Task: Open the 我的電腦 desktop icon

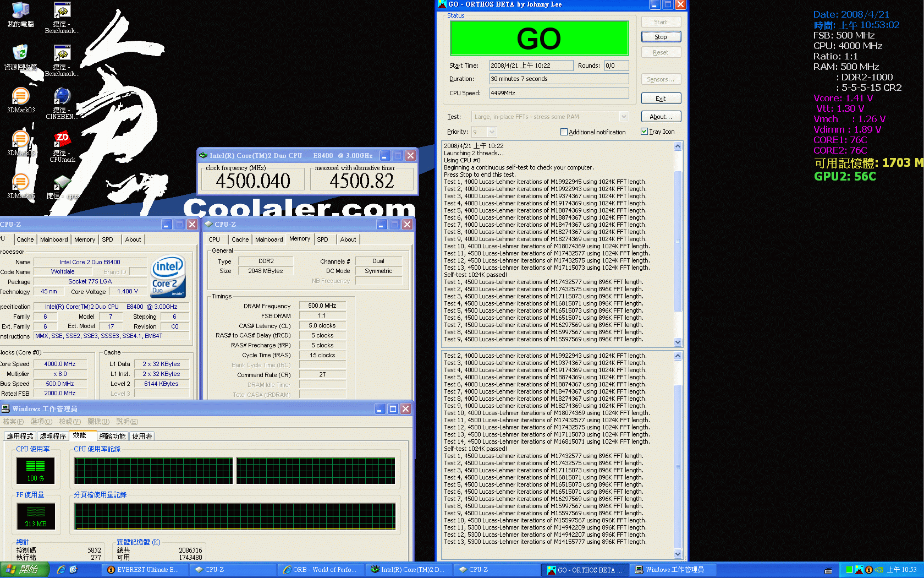Action: click(x=20, y=15)
